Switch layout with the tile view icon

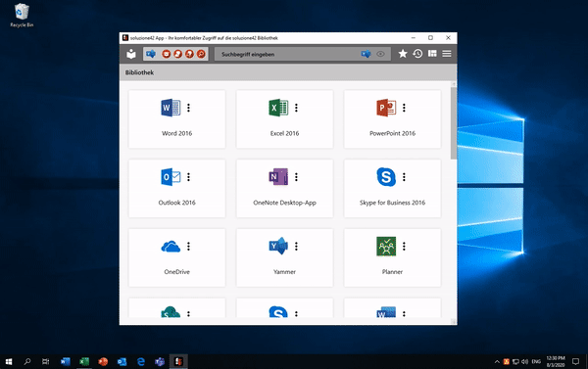click(432, 54)
